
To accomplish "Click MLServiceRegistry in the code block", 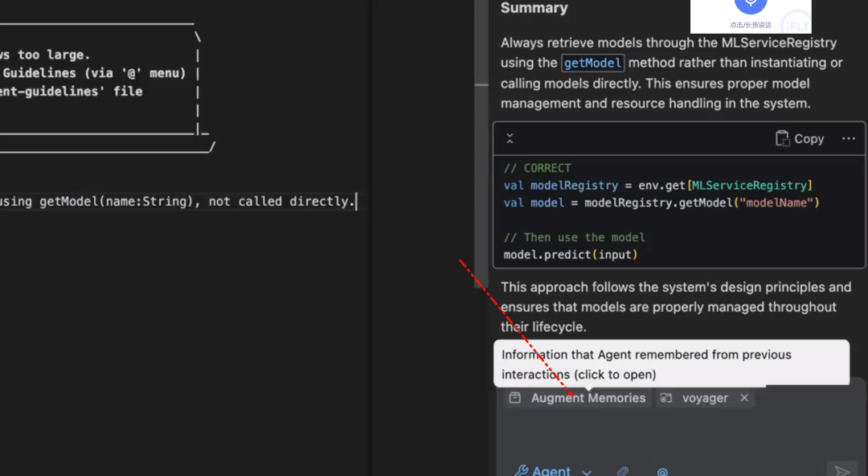I will [x=752, y=185].
